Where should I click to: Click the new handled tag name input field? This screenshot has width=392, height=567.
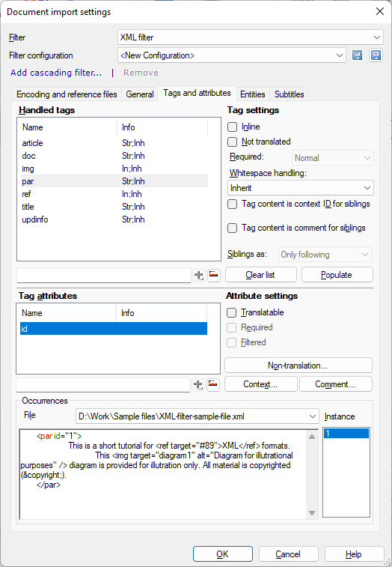tap(104, 276)
